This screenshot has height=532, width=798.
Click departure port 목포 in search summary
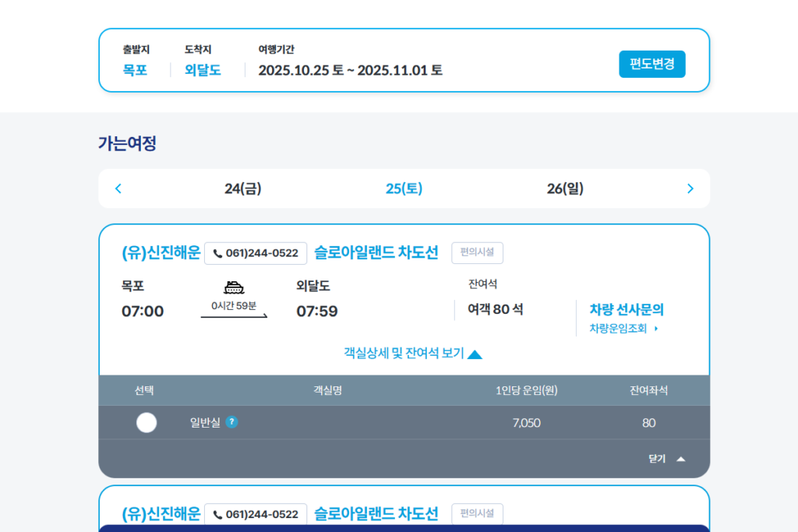point(135,70)
